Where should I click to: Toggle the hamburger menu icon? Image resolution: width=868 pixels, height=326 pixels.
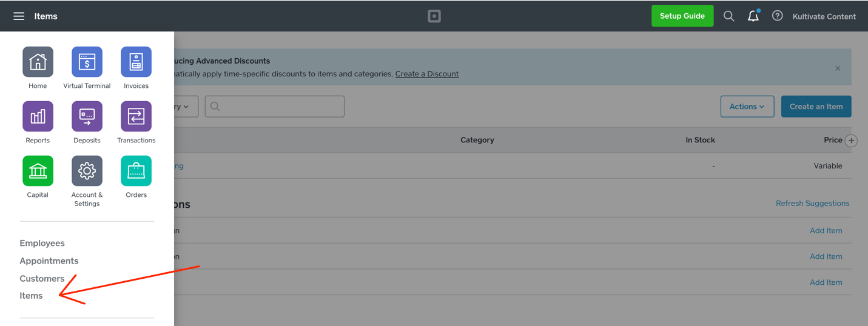click(x=19, y=16)
